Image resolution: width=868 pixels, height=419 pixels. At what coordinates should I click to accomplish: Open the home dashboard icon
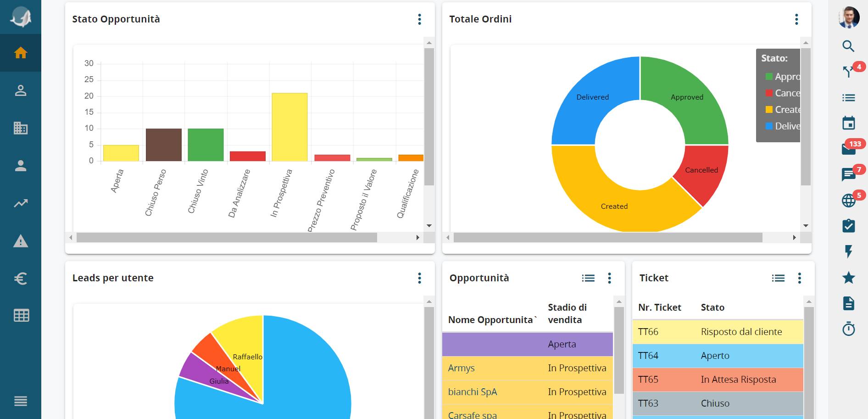pyautogui.click(x=20, y=53)
